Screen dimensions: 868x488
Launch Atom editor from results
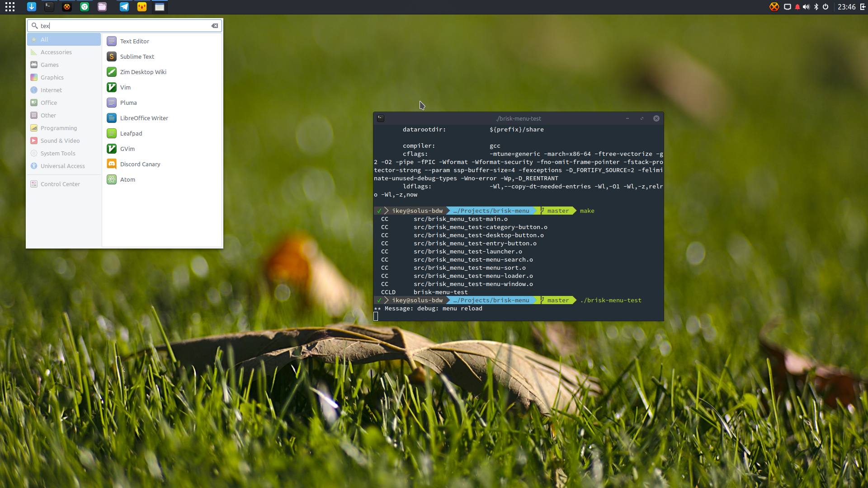point(162,179)
